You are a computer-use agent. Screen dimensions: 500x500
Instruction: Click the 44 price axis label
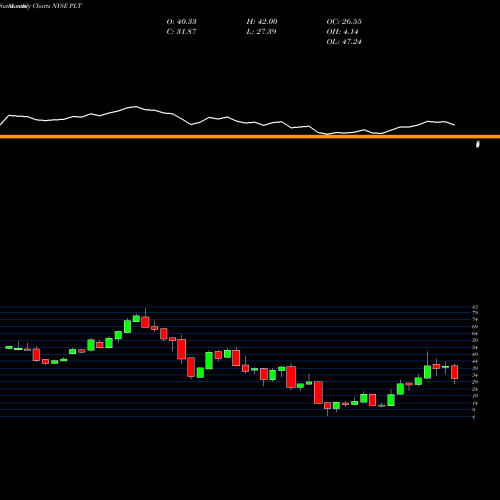tap(475, 361)
